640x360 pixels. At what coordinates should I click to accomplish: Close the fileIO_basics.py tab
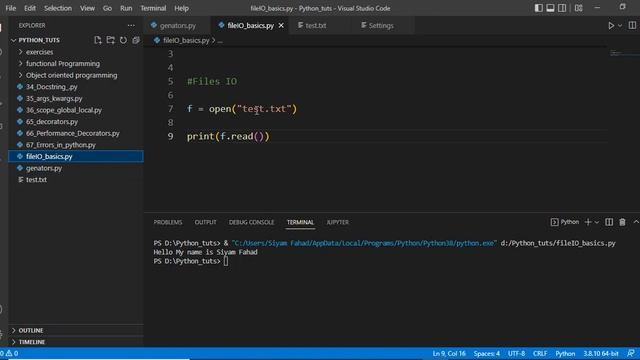pyautogui.click(x=281, y=25)
